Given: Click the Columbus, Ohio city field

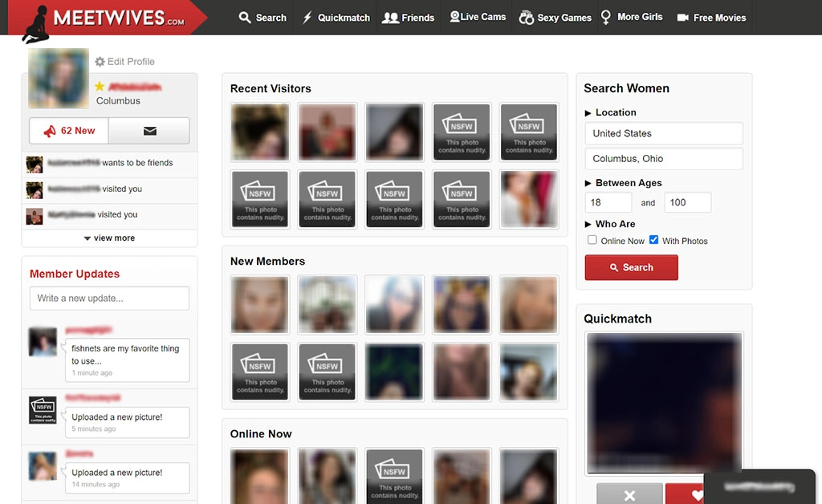Looking at the screenshot, I should tap(664, 159).
